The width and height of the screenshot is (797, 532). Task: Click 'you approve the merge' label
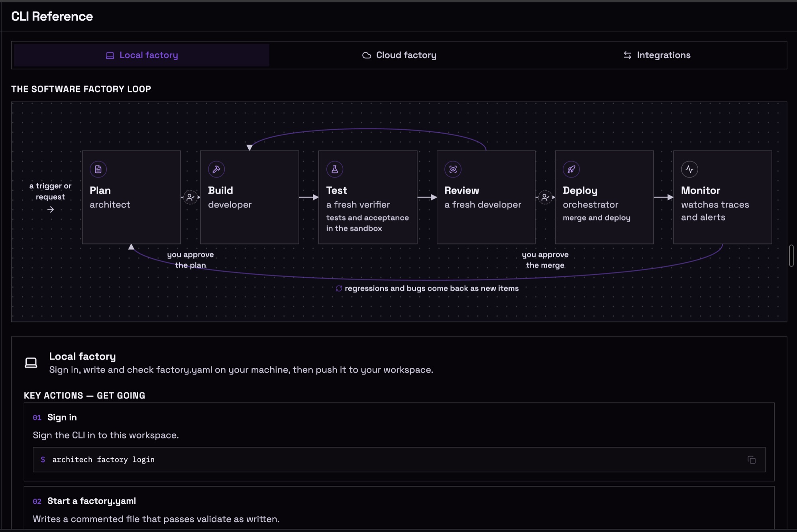[x=545, y=260]
